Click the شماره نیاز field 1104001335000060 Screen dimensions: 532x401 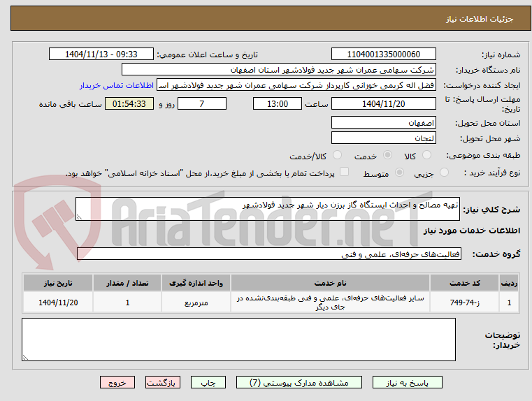coord(383,54)
